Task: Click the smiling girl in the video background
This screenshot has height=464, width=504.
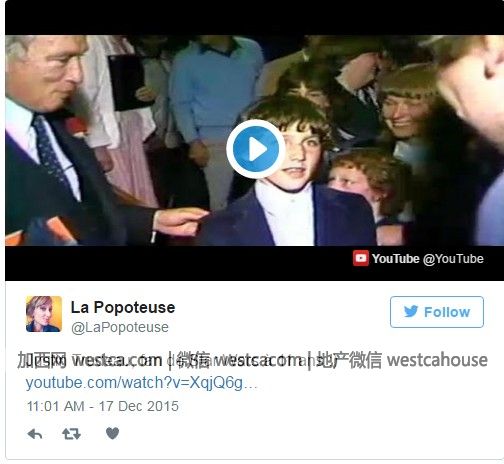Action: 407,110
